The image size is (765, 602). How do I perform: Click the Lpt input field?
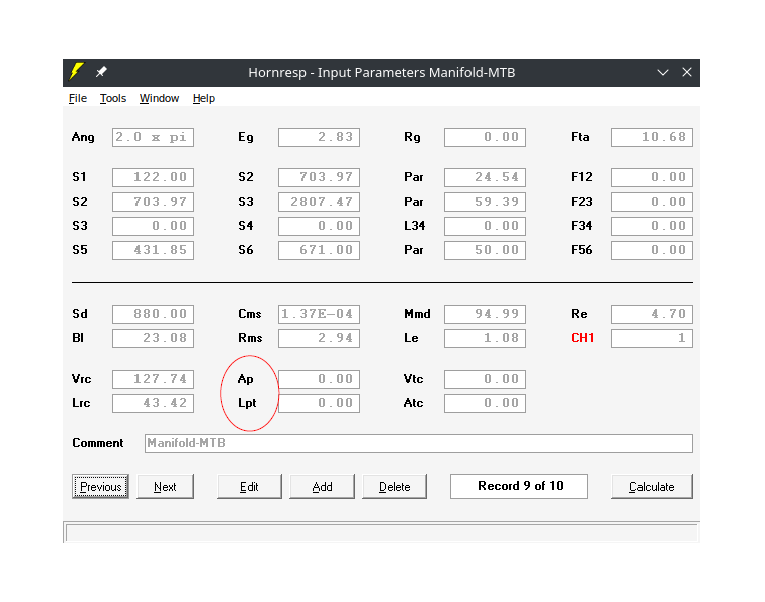pyautogui.click(x=319, y=403)
